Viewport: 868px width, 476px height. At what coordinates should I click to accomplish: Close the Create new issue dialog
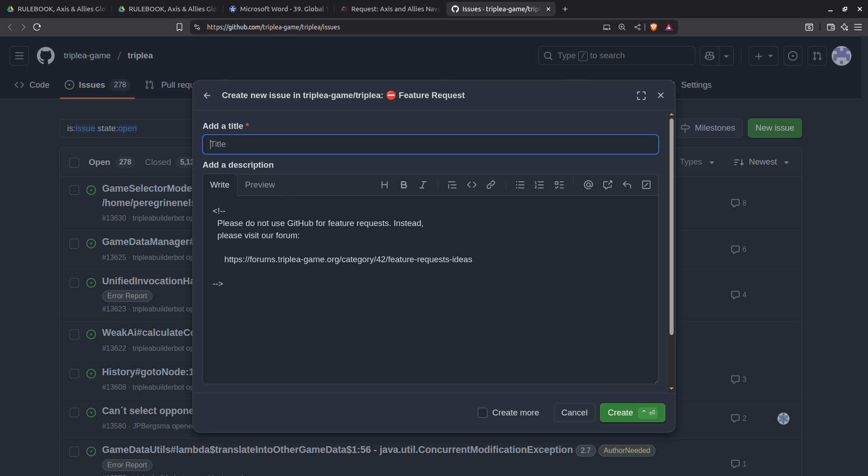tap(660, 95)
